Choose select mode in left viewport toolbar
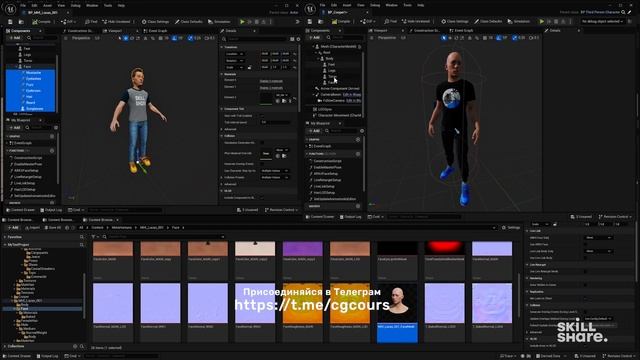The width and height of the screenshot is (640, 360). (x=120, y=38)
